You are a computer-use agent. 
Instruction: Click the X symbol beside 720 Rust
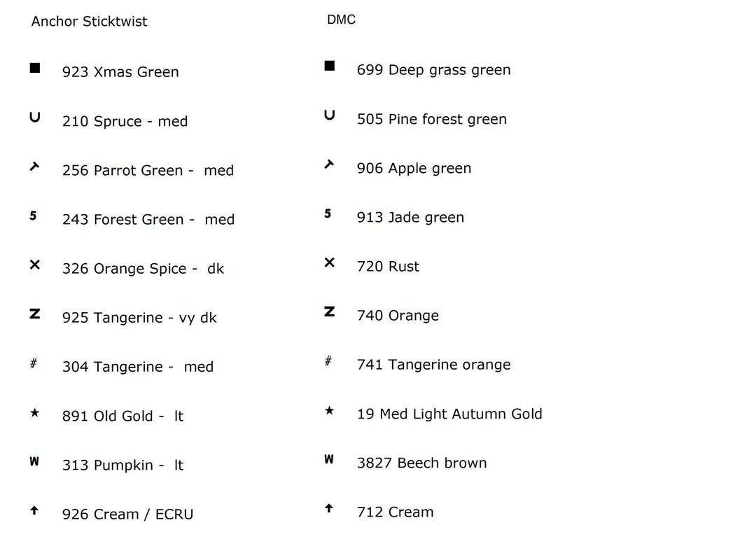point(330,262)
